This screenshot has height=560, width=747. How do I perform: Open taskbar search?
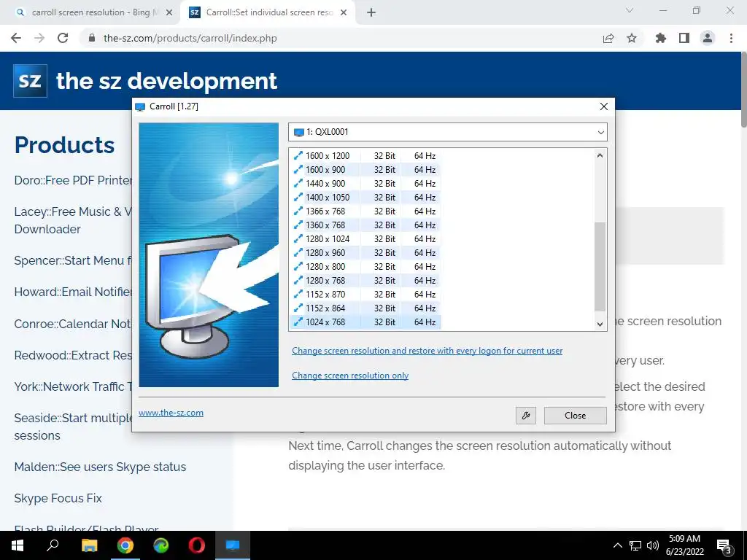(x=53, y=545)
